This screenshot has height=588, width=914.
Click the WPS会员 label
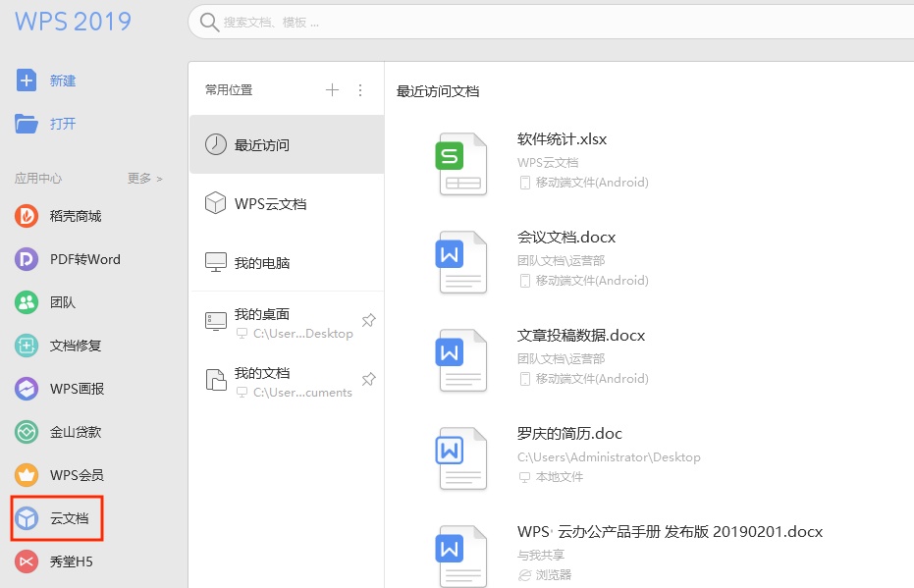pos(77,475)
